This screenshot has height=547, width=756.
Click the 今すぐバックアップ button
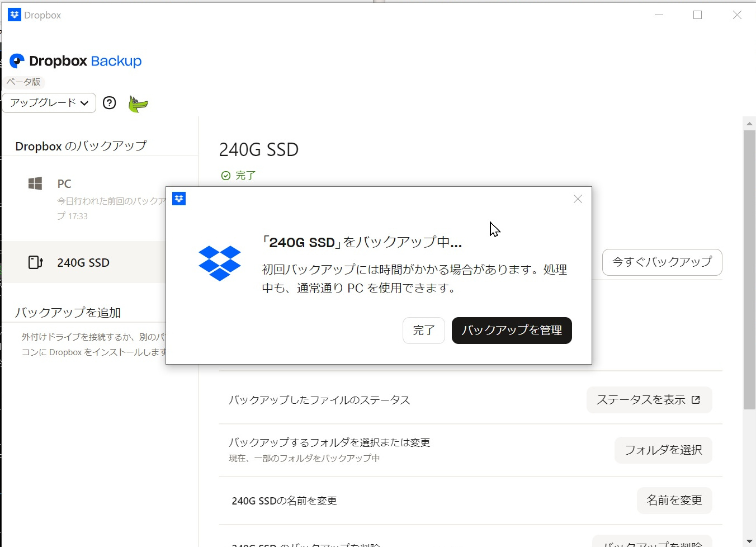(662, 262)
